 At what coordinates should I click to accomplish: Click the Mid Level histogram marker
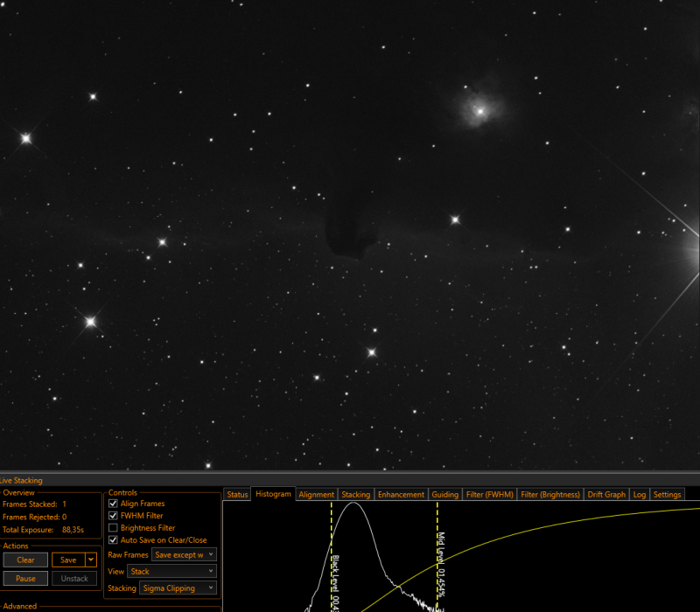pos(437,558)
